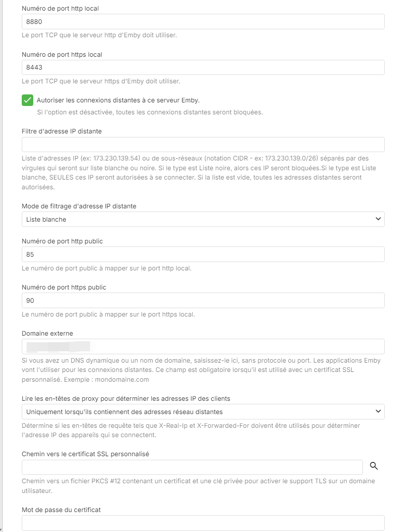Click the 'Lire les en-têtes de proxy' label

point(126,399)
